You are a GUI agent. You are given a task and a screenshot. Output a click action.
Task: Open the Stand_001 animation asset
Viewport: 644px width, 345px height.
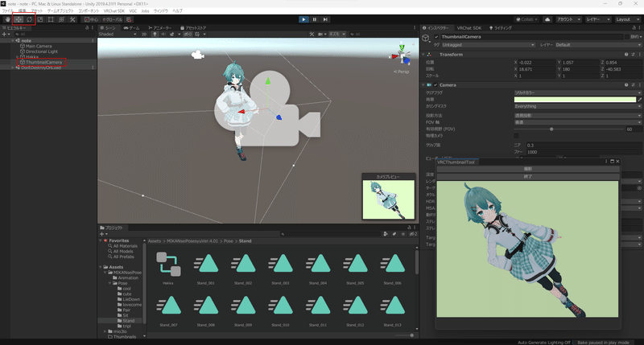click(x=206, y=267)
